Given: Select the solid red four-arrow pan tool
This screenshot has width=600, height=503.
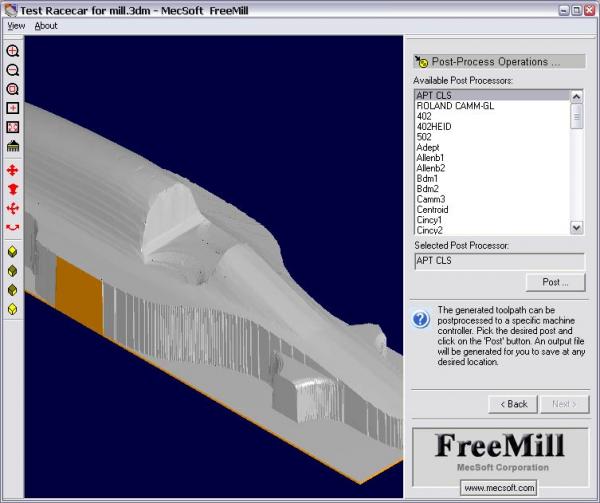Looking at the screenshot, I should (13, 170).
